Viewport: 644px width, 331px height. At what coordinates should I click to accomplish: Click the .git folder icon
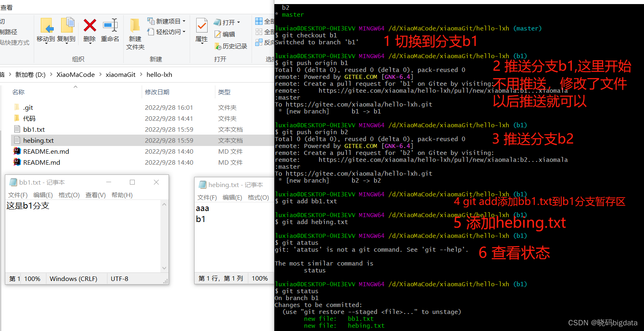click(17, 107)
